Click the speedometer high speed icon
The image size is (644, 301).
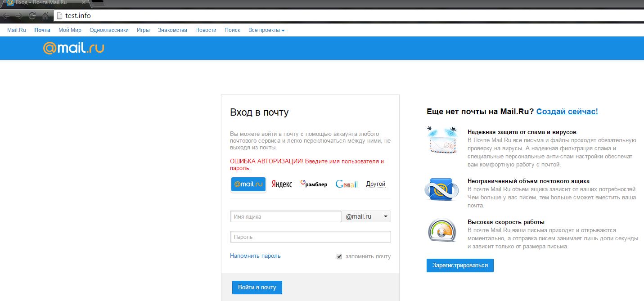click(441, 230)
